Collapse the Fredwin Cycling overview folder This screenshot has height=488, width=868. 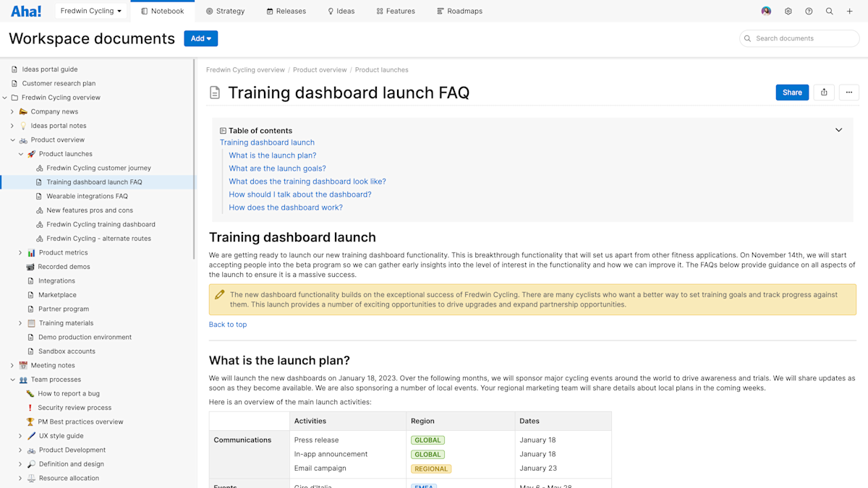pyautogui.click(x=5, y=98)
